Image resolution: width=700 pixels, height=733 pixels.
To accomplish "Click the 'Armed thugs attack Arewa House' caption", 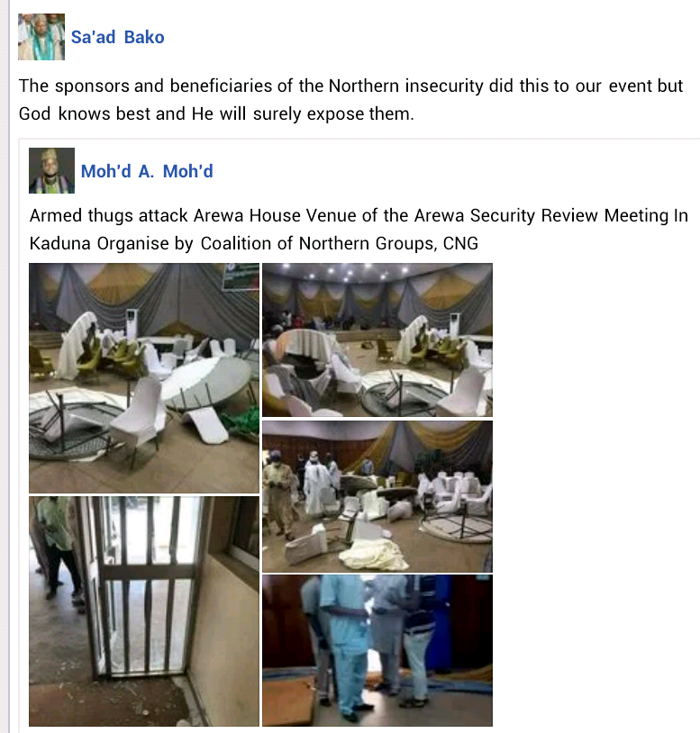I will [x=359, y=215].
